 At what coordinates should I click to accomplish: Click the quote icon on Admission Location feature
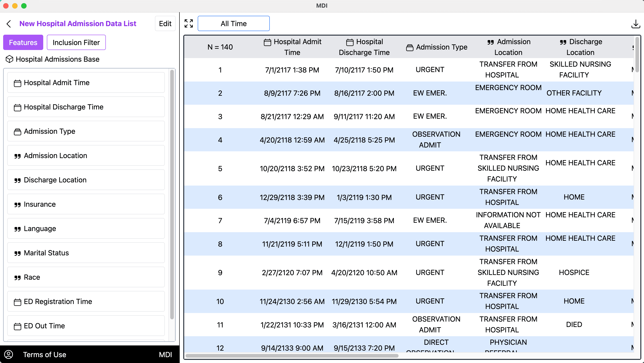click(x=18, y=156)
